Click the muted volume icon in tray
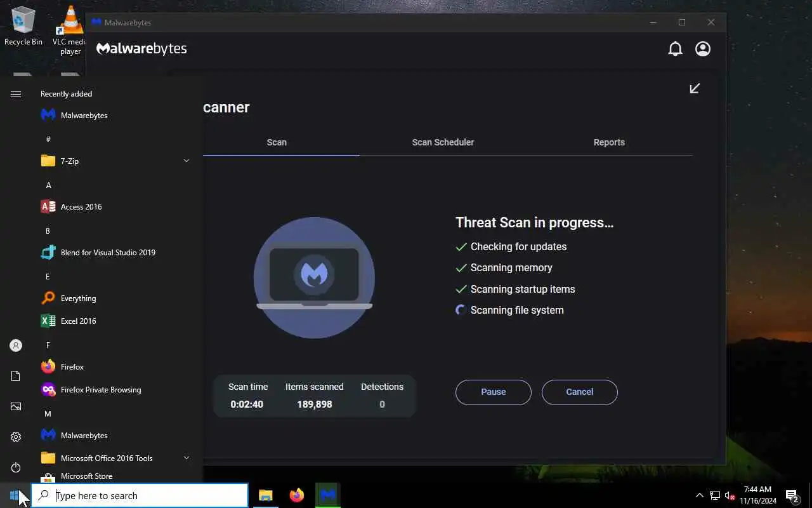Image resolution: width=812 pixels, height=508 pixels. pyautogui.click(x=730, y=495)
